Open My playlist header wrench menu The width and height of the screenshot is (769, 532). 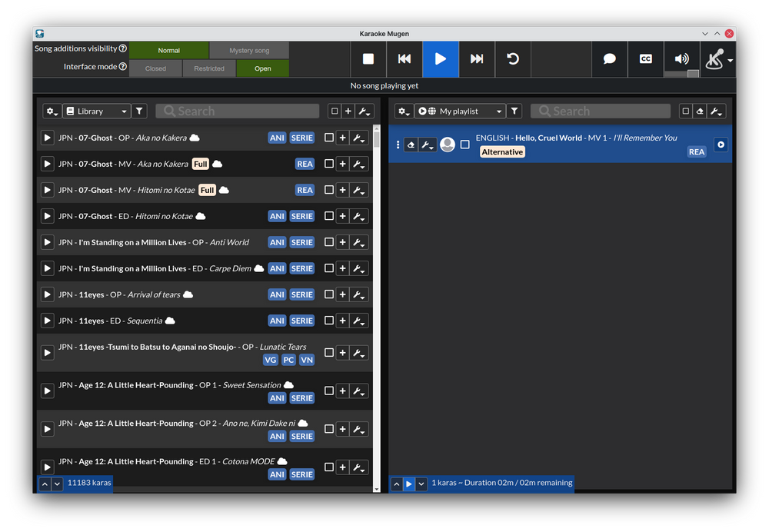[717, 111]
